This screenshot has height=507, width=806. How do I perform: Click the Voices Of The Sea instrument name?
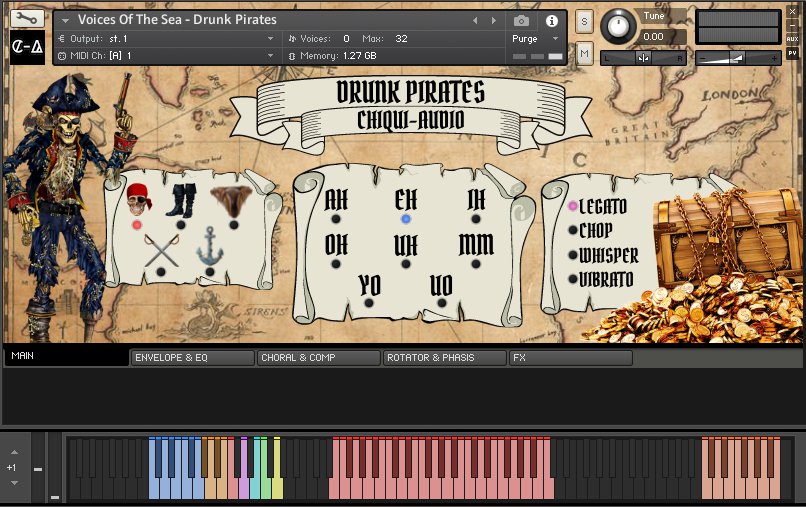177,20
